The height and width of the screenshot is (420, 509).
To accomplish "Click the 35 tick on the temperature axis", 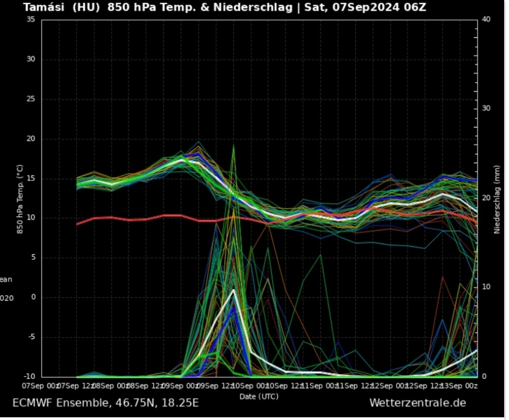I will 31,20.
